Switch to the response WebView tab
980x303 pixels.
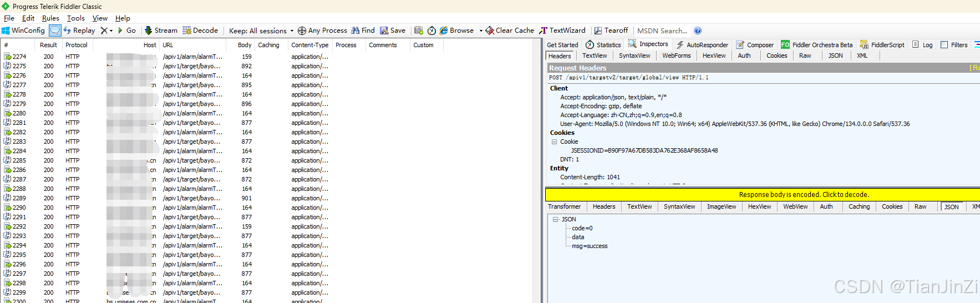(795, 206)
